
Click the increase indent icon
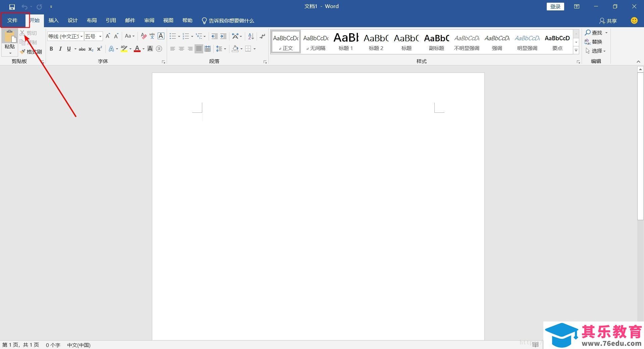coord(223,36)
